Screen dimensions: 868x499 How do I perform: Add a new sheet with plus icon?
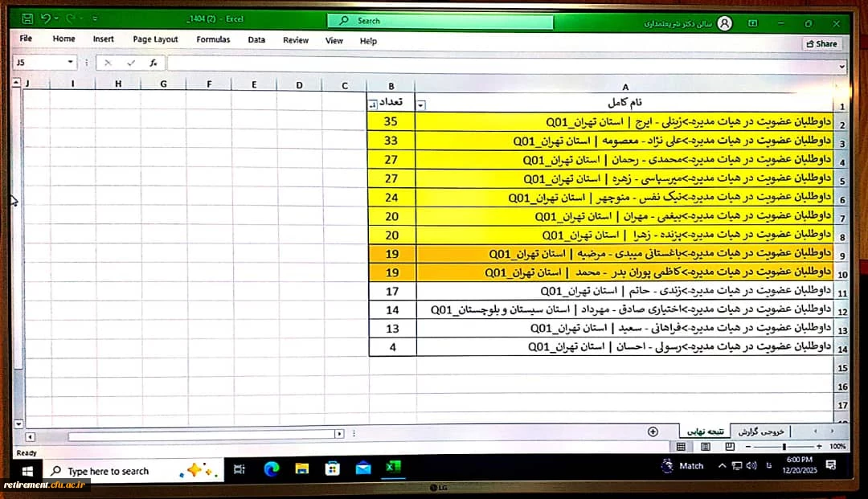[653, 432]
